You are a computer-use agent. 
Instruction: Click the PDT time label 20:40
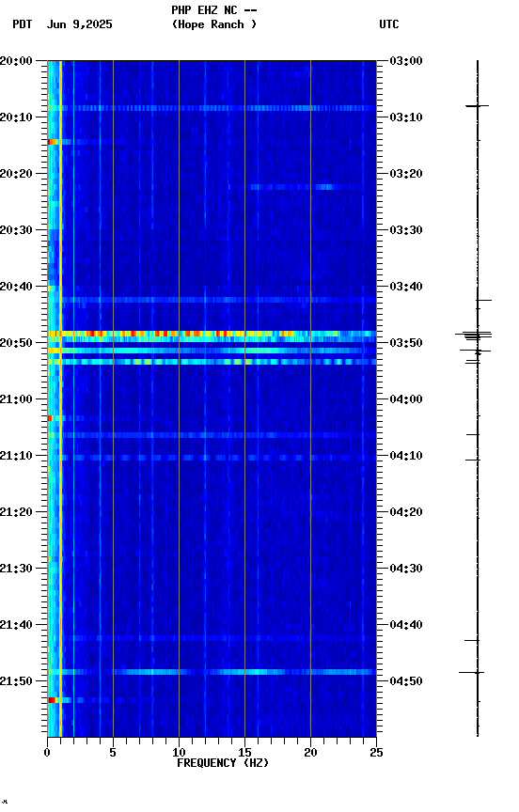point(16,287)
